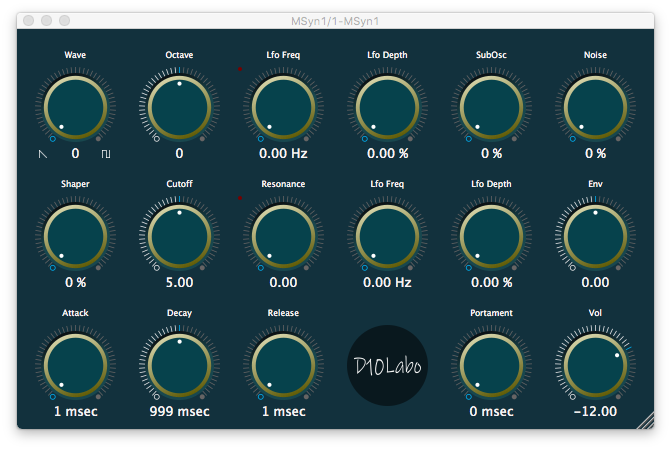Image resolution: width=671 pixels, height=450 pixels.
Task: Click the Release knob
Action: click(283, 366)
